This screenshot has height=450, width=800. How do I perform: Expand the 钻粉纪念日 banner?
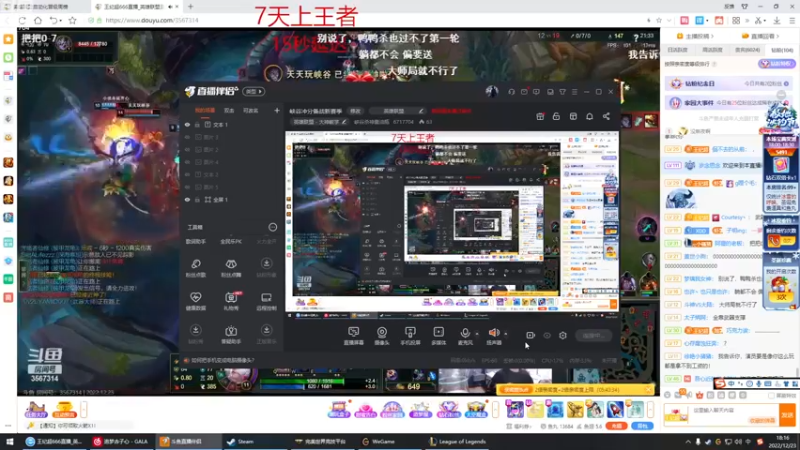pos(730,83)
